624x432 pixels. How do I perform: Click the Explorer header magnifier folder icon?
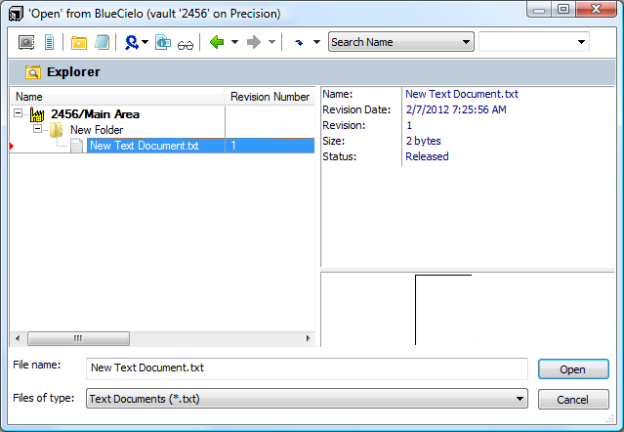pos(33,72)
